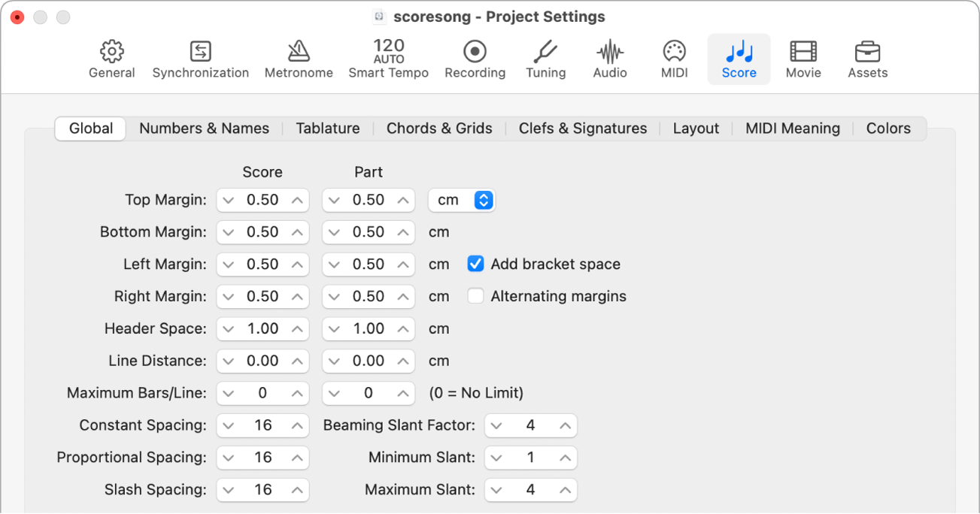This screenshot has width=980, height=514.
Task: Increase Score Top Margin with up arrow
Action: (x=298, y=200)
